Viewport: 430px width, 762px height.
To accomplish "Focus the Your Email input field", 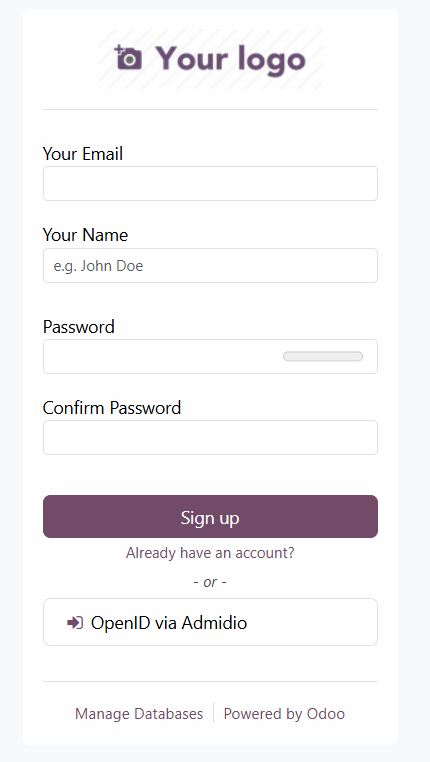I will [210, 183].
